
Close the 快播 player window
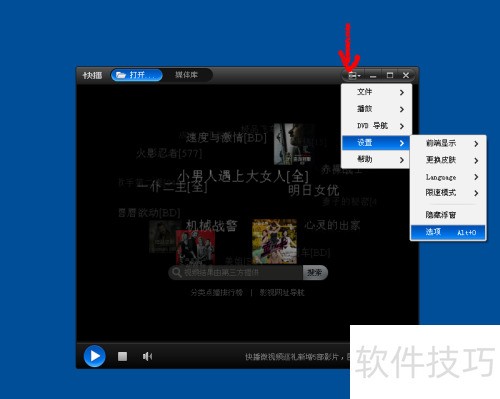click(x=406, y=76)
